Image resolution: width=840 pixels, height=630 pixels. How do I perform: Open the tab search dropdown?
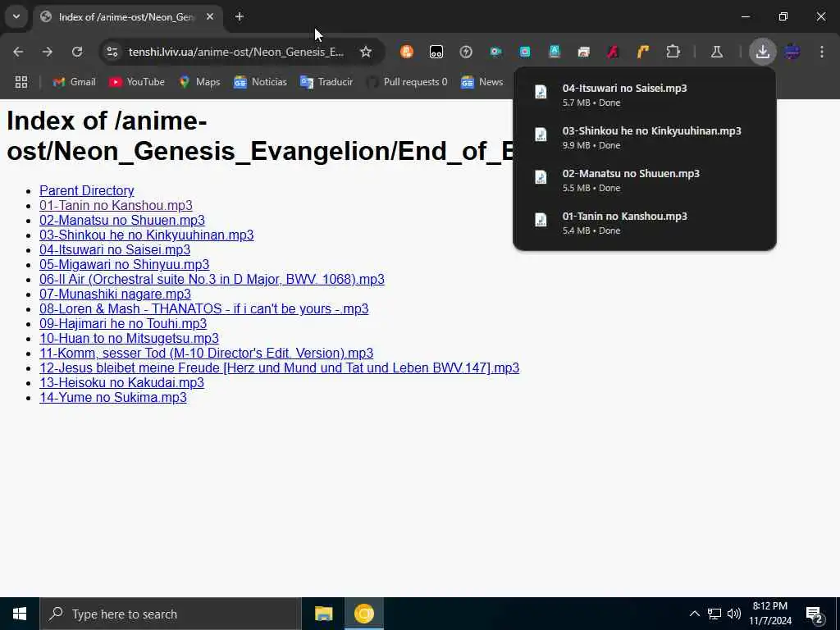point(16,16)
